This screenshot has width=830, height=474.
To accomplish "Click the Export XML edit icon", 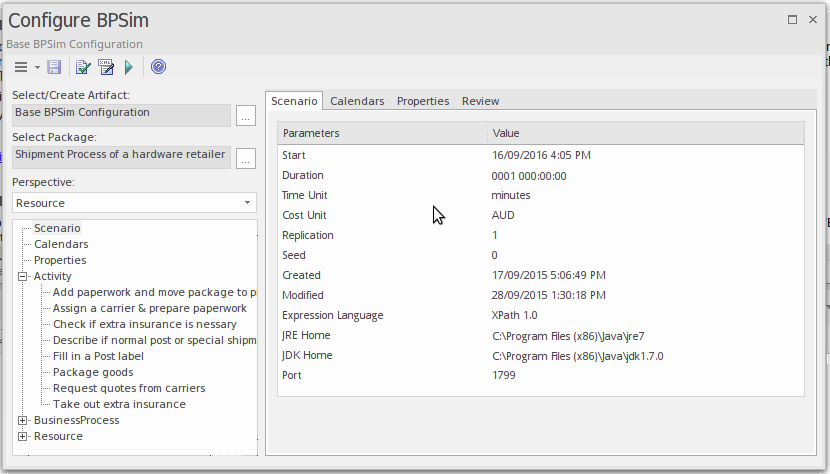I will [106, 67].
